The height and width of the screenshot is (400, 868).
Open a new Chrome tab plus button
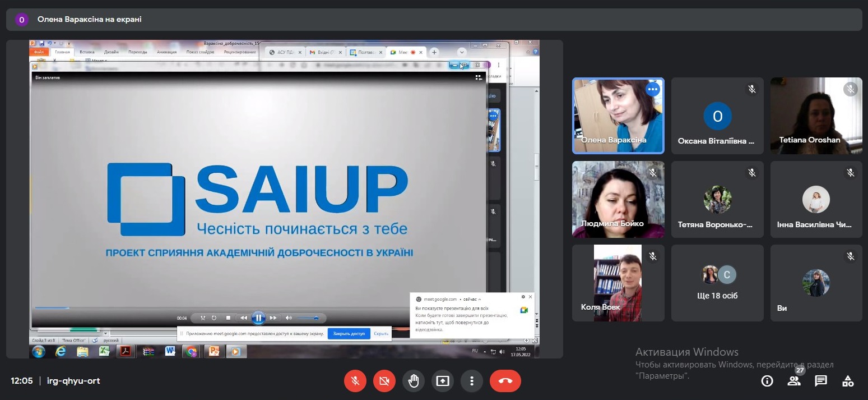coord(434,52)
